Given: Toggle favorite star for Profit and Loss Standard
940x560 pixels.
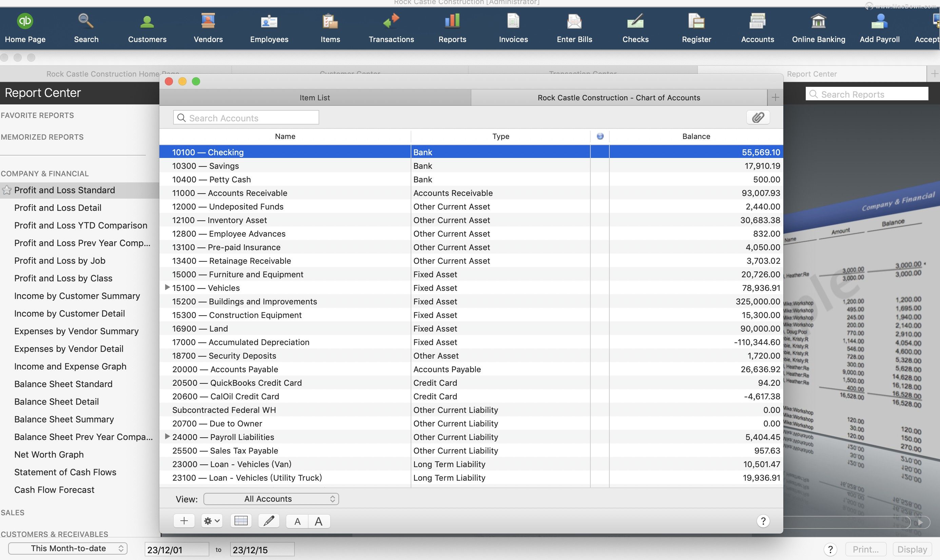Looking at the screenshot, I should tap(6, 190).
